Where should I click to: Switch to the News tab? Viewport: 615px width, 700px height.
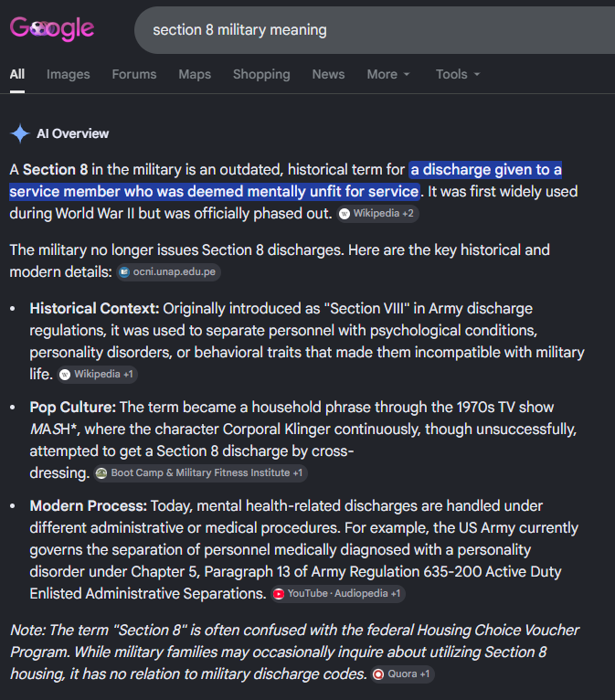(328, 74)
